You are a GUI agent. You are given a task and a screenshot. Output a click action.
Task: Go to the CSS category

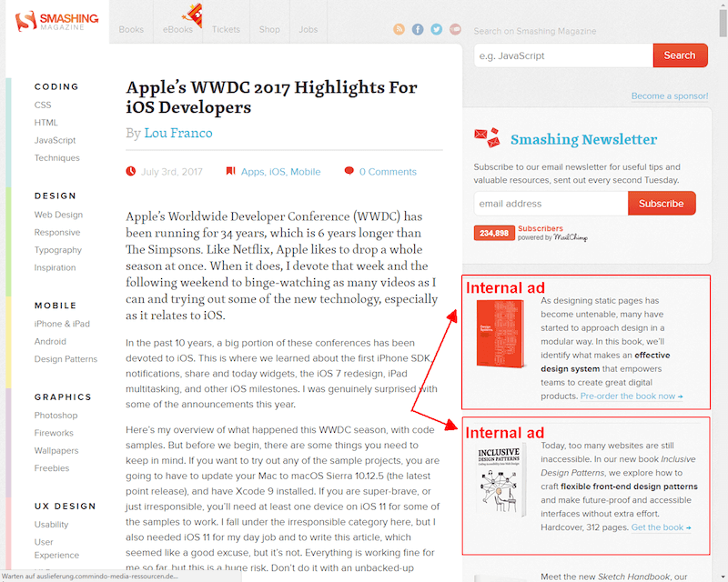click(x=43, y=105)
